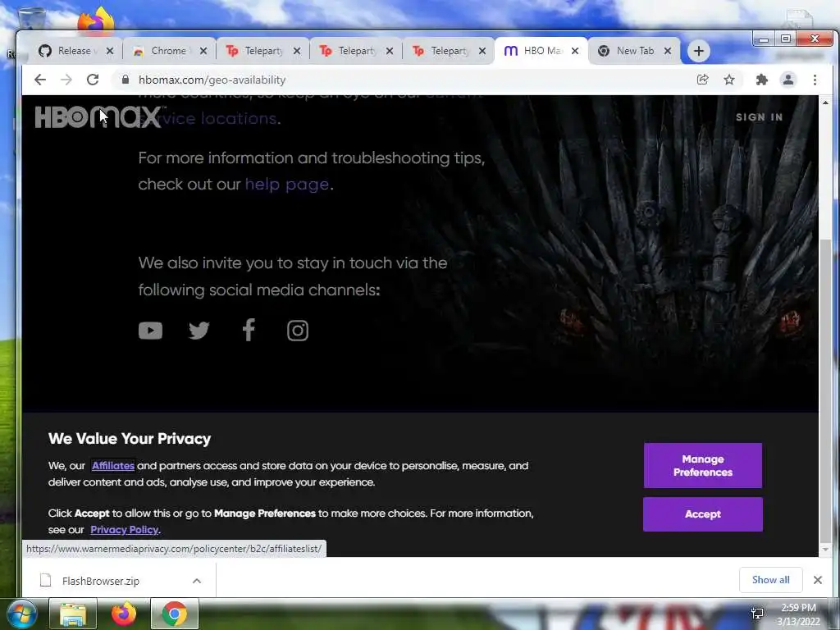Viewport: 840px width, 630px height.
Task: Click the address bar URL
Action: (x=212, y=80)
